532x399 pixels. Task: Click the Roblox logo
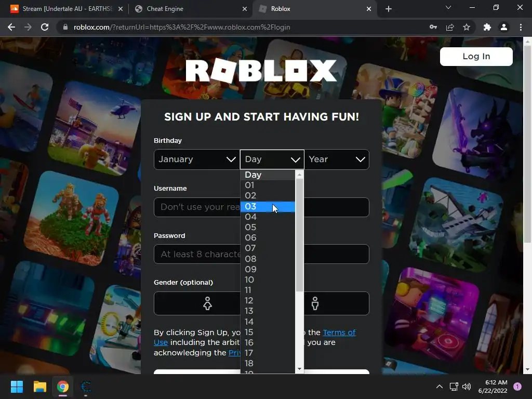click(261, 71)
